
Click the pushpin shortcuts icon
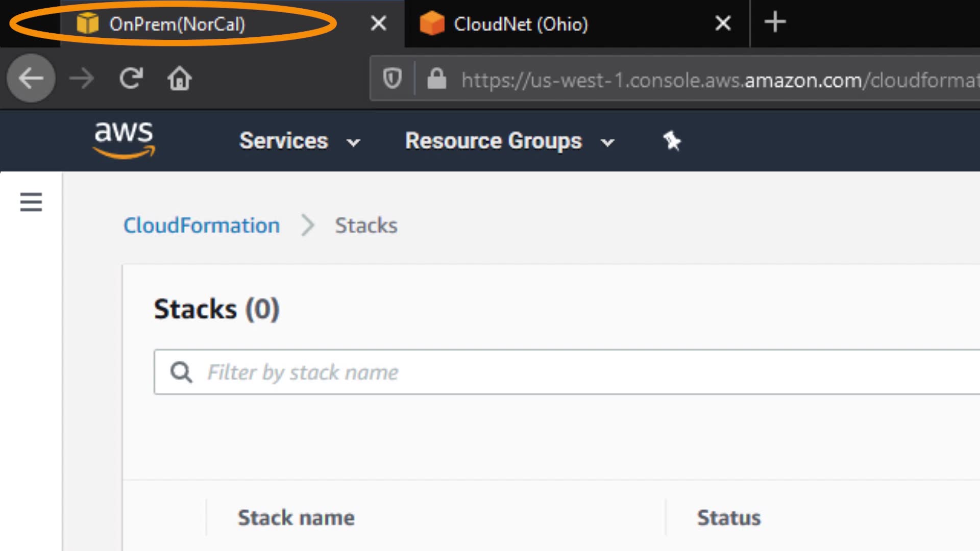point(672,141)
